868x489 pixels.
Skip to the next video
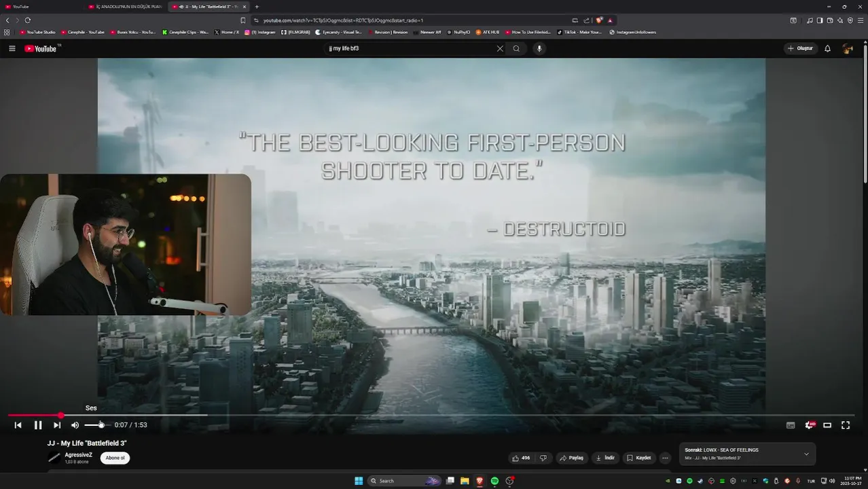click(57, 425)
